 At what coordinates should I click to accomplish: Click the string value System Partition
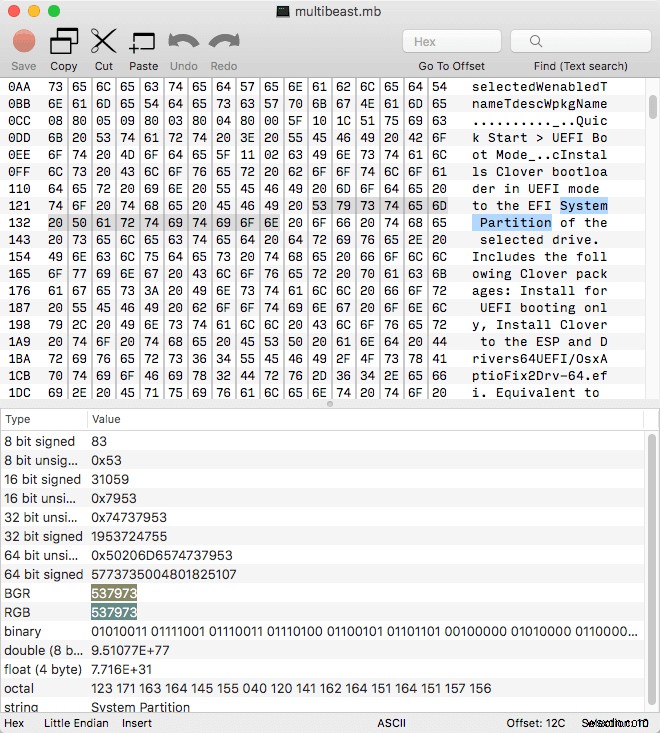click(x=140, y=707)
